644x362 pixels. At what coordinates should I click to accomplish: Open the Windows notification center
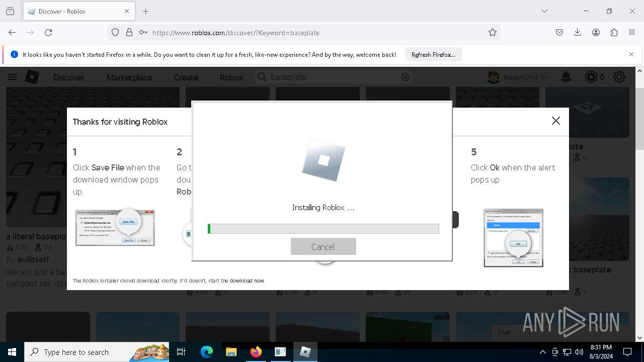[627, 352]
